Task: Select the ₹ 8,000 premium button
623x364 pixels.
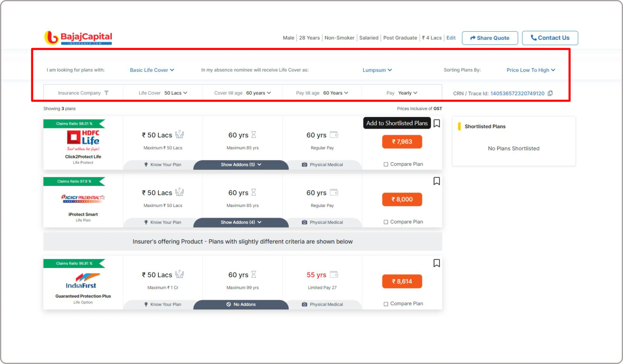Action: 402,199
